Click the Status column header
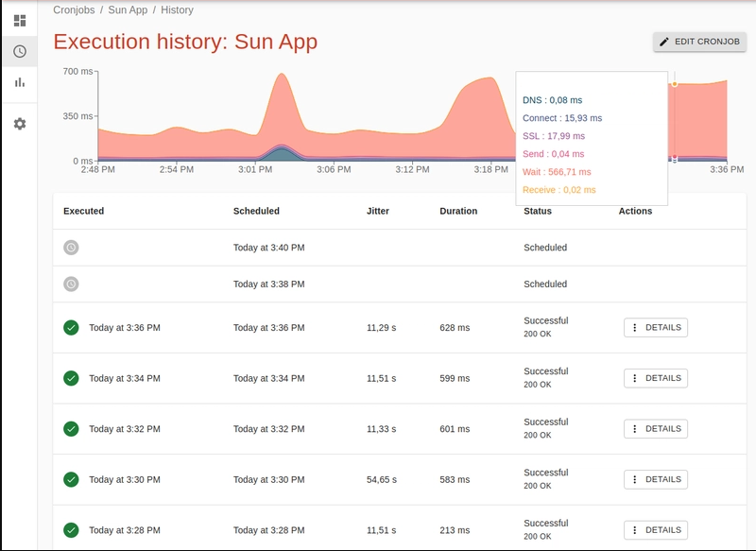The height and width of the screenshot is (551, 756). pyautogui.click(x=538, y=211)
